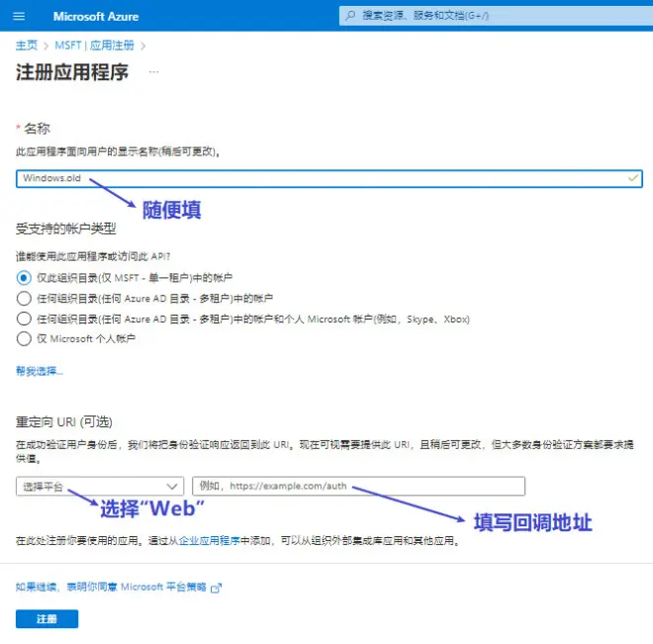
Task: Click the 受支持的帐户类型 heading
Action: [66, 229]
